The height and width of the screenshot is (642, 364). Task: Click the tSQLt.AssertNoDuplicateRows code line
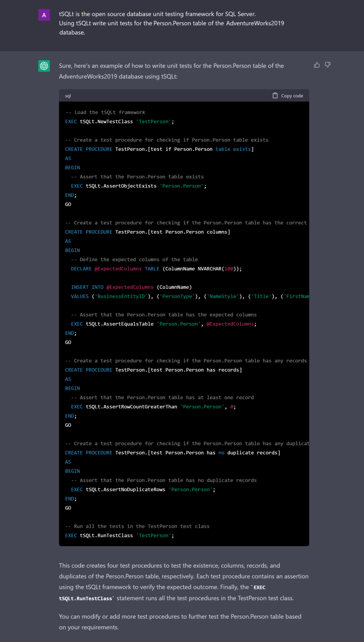143,489
